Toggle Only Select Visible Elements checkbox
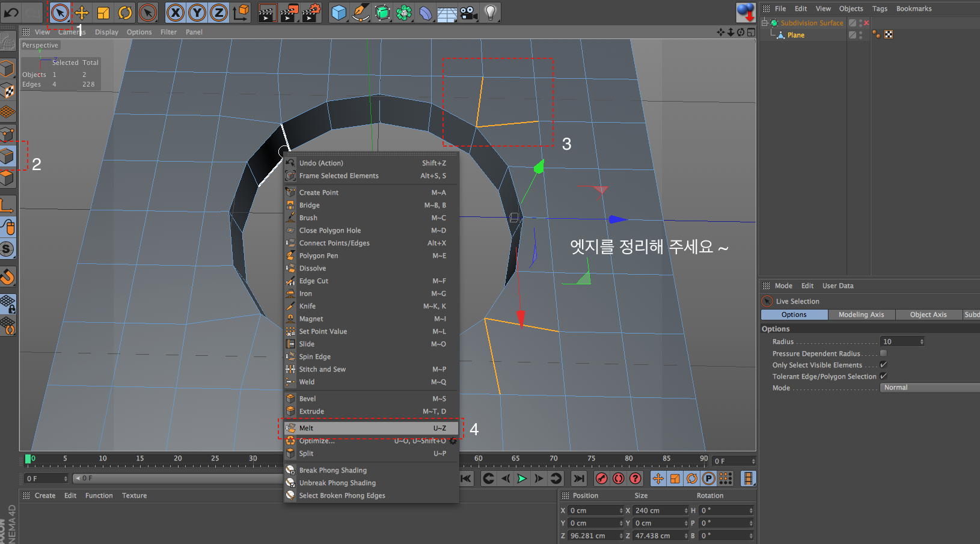This screenshot has width=980, height=544. tap(883, 364)
